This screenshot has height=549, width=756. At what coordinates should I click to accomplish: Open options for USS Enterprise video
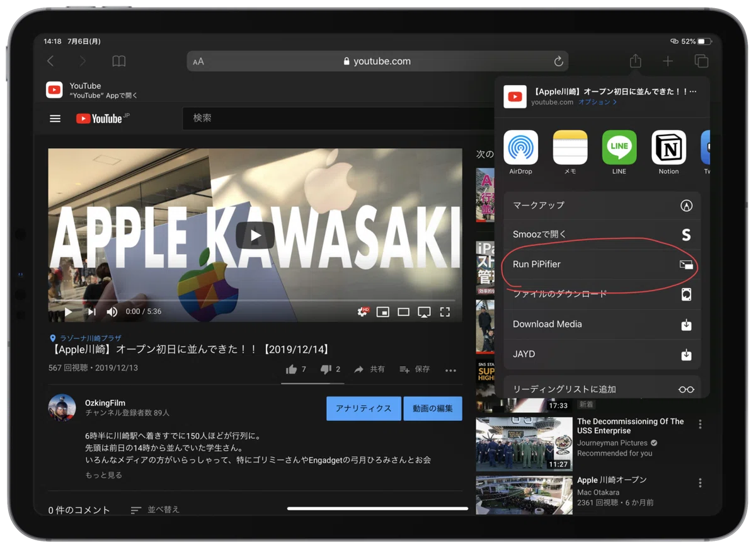coord(700,425)
